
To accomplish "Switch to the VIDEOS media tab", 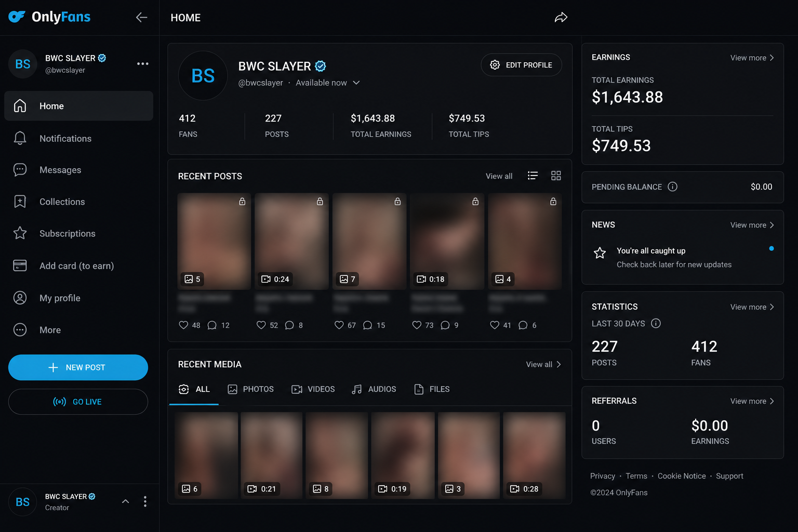I will click(313, 389).
